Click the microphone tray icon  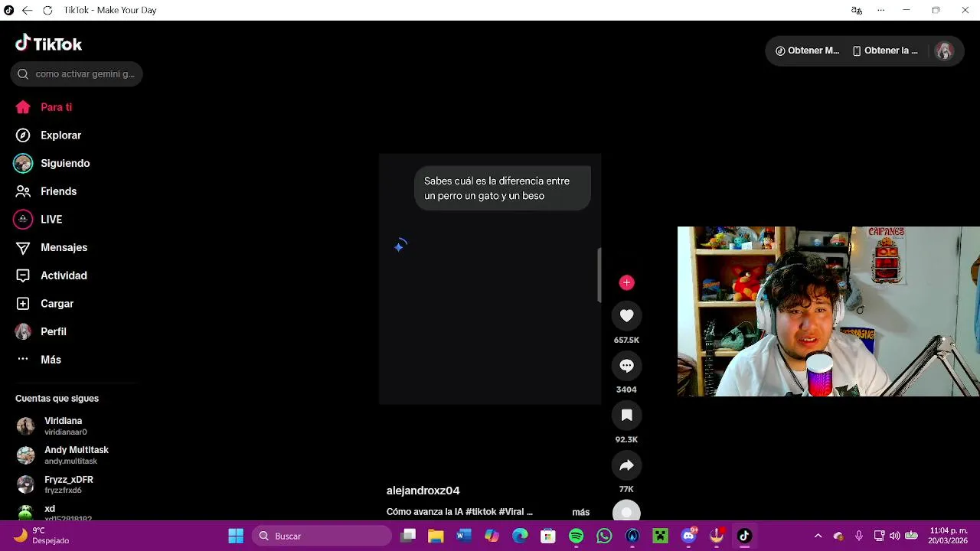click(859, 536)
